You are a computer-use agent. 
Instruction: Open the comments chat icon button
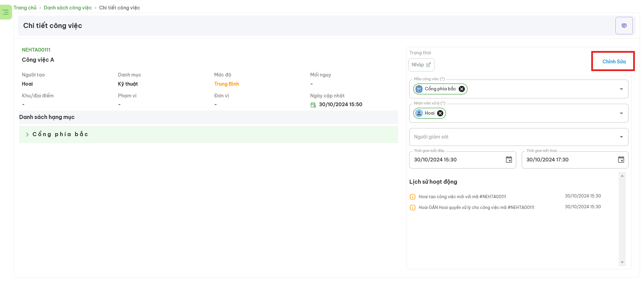(624, 26)
